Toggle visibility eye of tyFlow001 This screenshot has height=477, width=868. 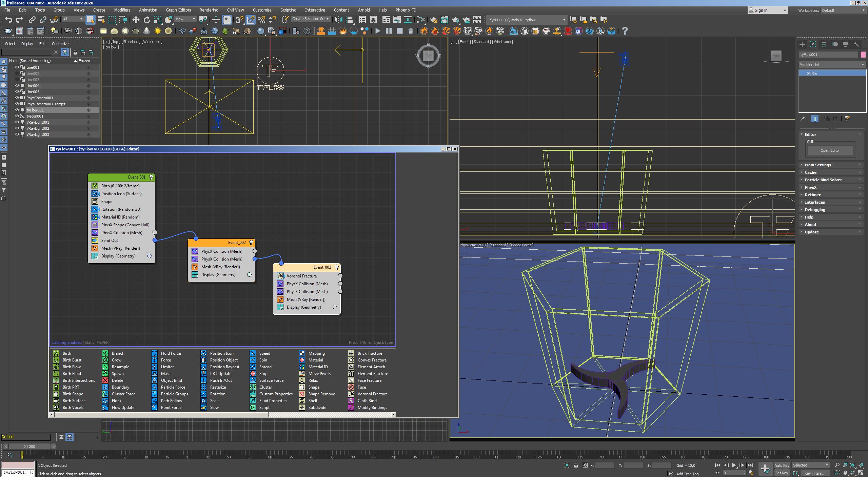[17, 110]
